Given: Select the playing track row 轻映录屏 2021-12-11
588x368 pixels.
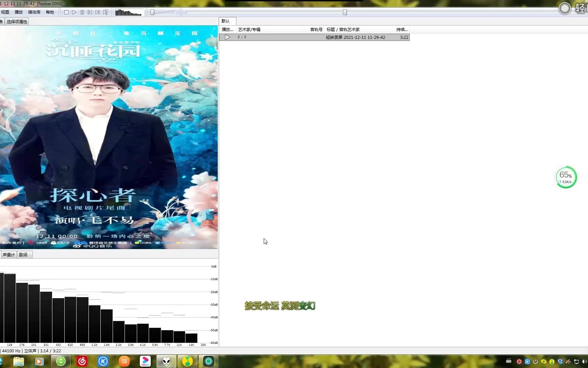Looking at the screenshot, I should pyautogui.click(x=314, y=37).
